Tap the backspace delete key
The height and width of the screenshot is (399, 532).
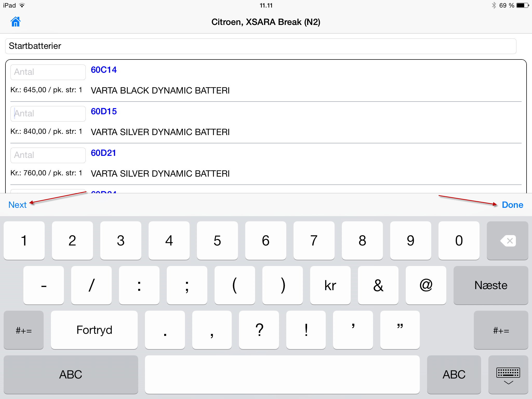coord(507,241)
